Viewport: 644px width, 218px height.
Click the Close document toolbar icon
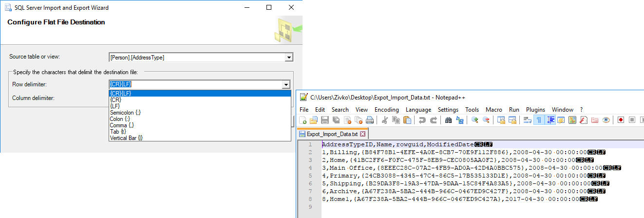(x=347, y=120)
